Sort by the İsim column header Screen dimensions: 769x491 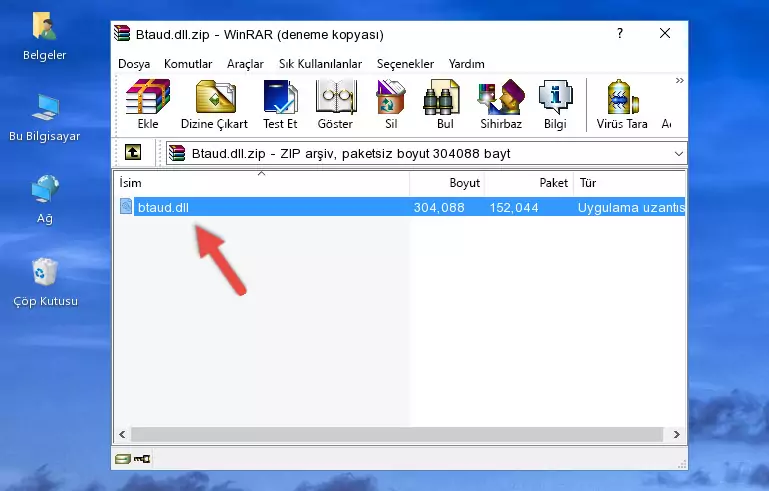[x=262, y=183]
